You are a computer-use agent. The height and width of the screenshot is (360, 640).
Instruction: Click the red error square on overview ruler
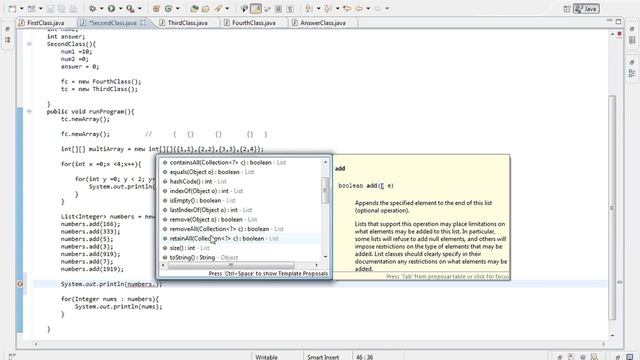click(x=619, y=33)
